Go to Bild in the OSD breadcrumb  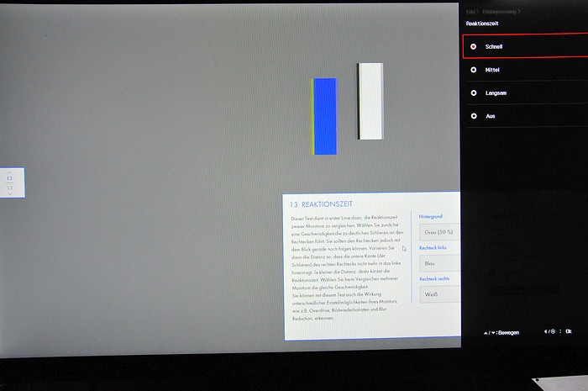point(472,12)
